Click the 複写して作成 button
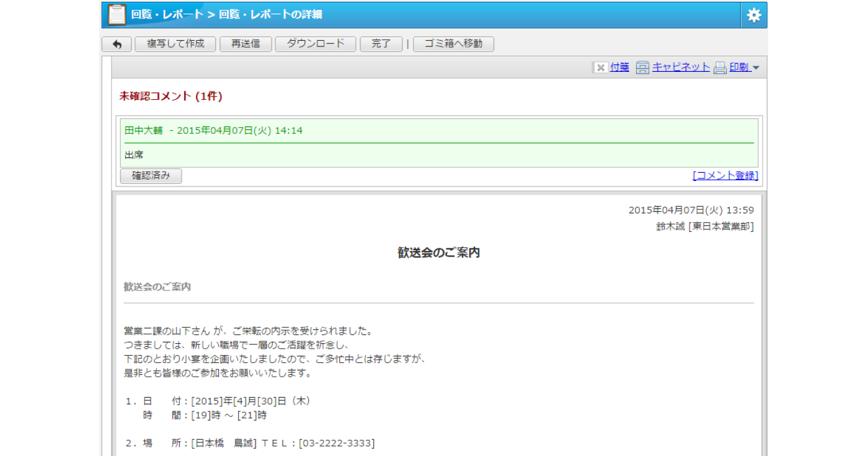The height and width of the screenshot is (456, 868). pos(175,44)
